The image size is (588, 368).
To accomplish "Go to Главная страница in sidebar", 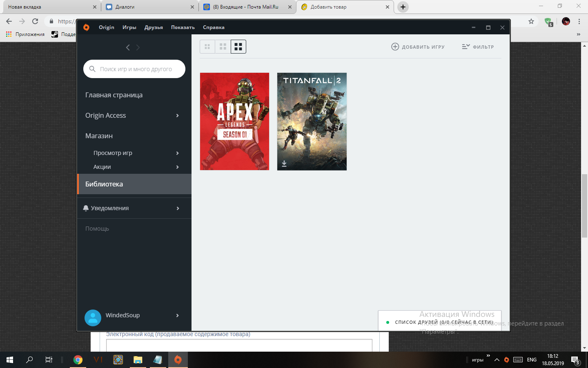I will [x=114, y=95].
